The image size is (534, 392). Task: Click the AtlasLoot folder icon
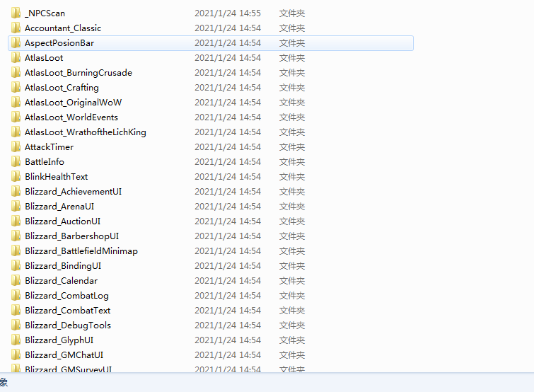pyautogui.click(x=16, y=58)
